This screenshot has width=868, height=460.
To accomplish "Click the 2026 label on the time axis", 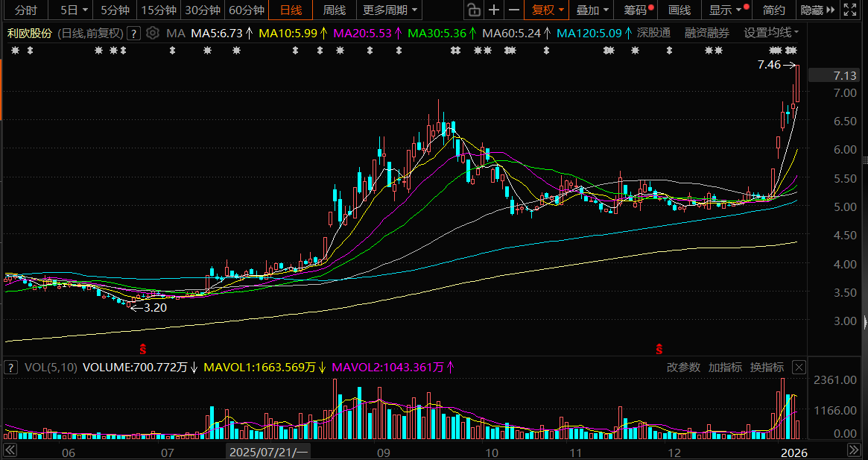I will click(x=794, y=453).
